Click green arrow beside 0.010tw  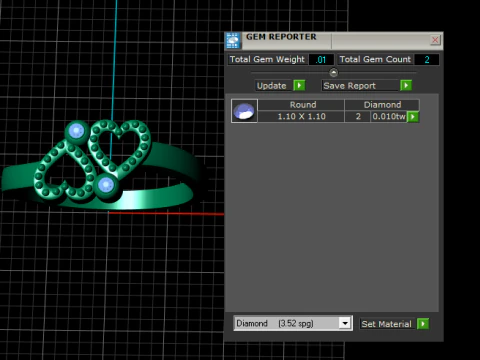(413, 117)
